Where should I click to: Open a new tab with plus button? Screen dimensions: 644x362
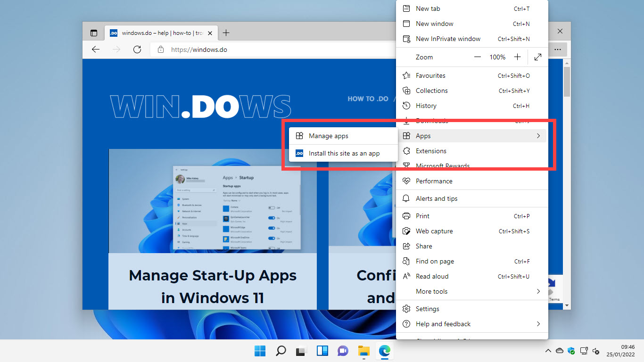click(x=226, y=33)
